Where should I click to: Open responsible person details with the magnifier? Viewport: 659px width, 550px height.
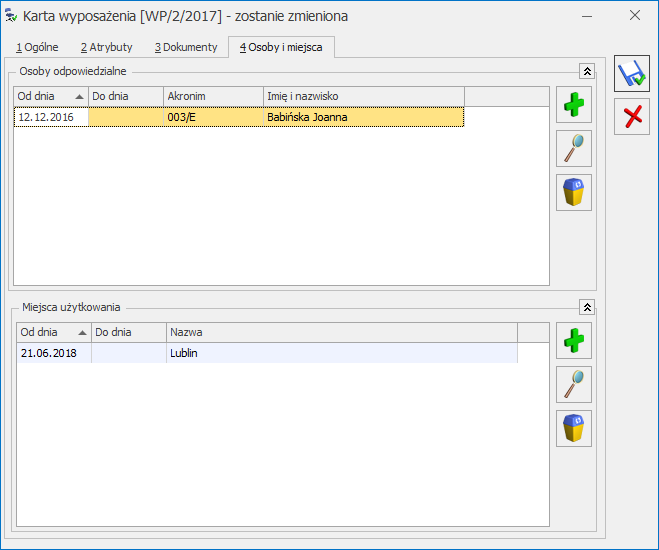(x=573, y=148)
